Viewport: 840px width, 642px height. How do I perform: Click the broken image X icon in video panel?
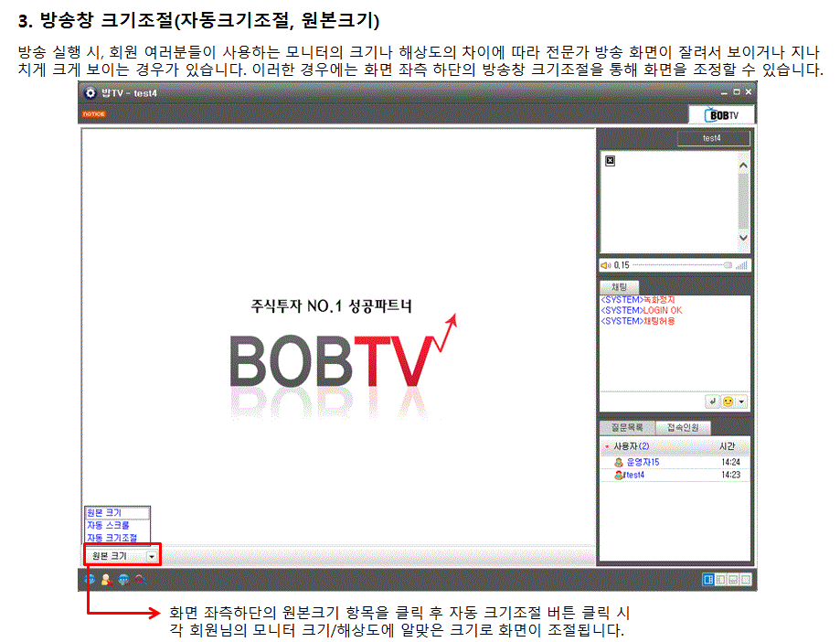click(610, 161)
